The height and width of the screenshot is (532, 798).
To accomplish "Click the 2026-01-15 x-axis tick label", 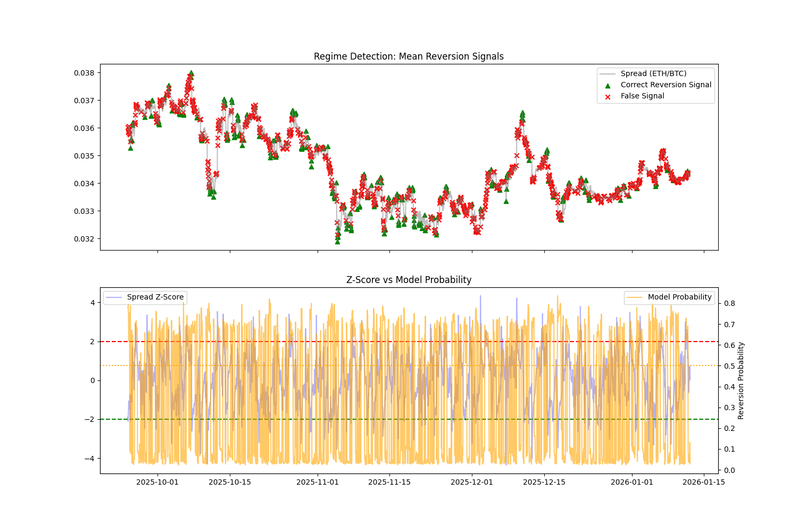I will tap(704, 482).
